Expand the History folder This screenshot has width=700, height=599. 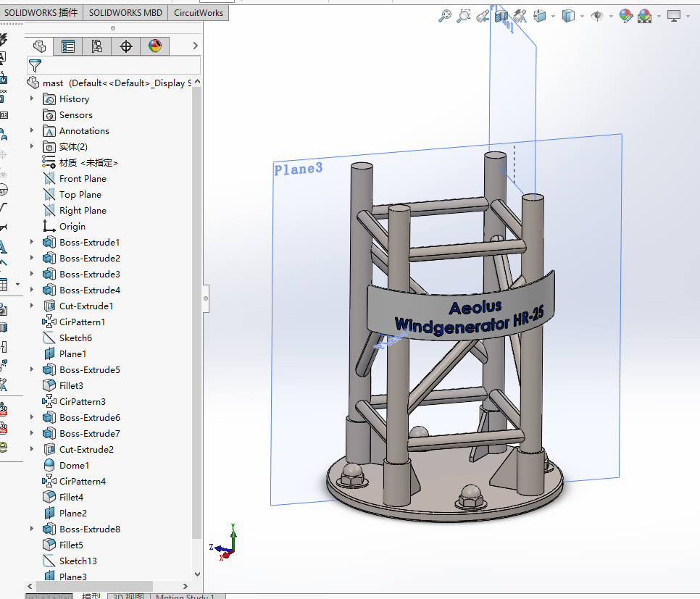coord(32,99)
